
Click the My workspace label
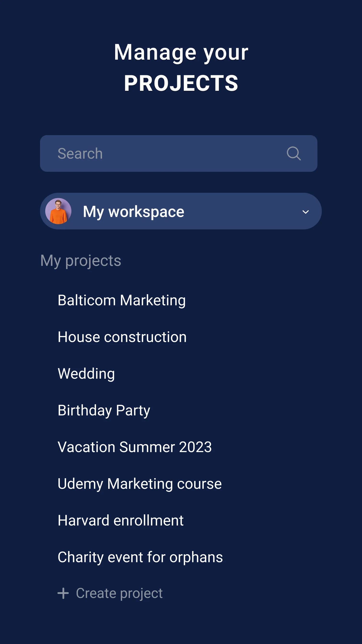134,212
